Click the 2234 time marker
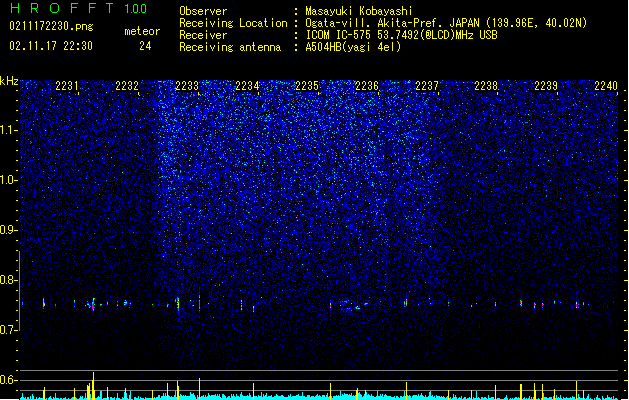Image resolution: width=629 pixels, height=400 pixels. (247, 86)
